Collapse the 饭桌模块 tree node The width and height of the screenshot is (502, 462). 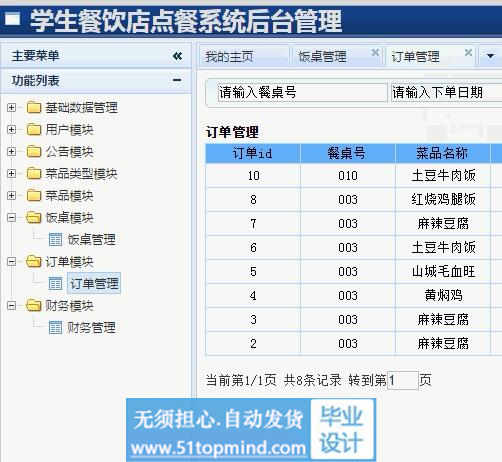pyautogui.click(x=11, y=218)
